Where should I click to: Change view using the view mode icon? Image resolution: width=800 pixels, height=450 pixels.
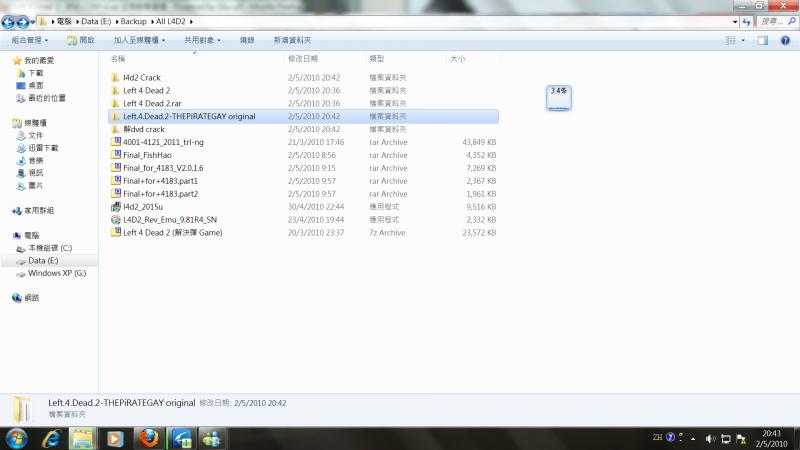731,40
